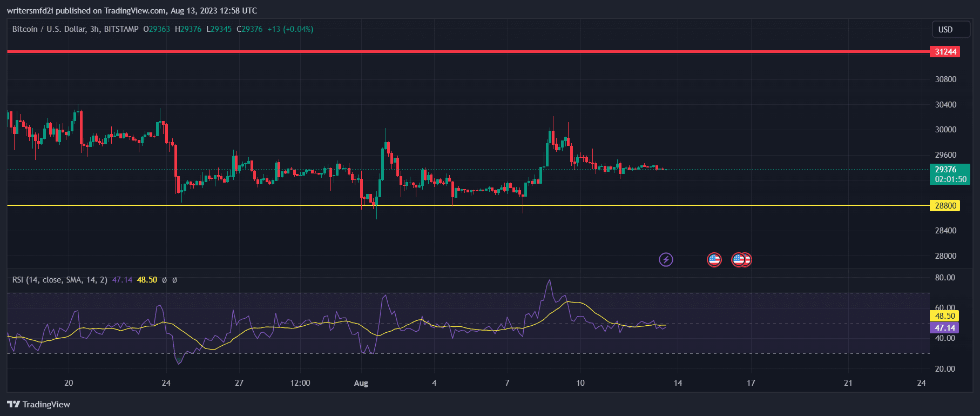Click the 12:00 label on time axis

coord(300,383)
